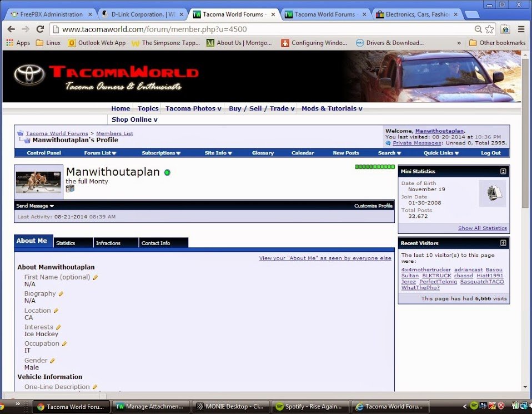Open the Chrome hamburger menu
This screenshot has width=532, height=414.
point(521,29)
